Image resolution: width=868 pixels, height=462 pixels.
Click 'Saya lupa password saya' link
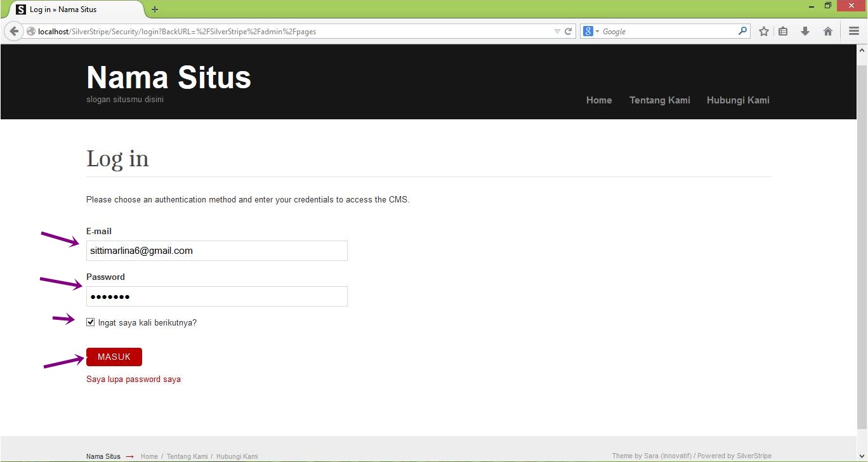pos(133,379)
